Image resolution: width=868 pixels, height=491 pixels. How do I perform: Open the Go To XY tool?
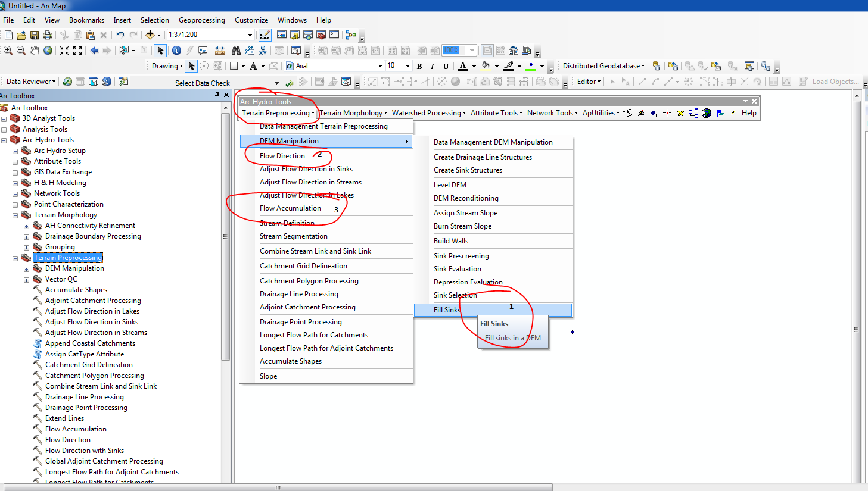click(263, 51)
